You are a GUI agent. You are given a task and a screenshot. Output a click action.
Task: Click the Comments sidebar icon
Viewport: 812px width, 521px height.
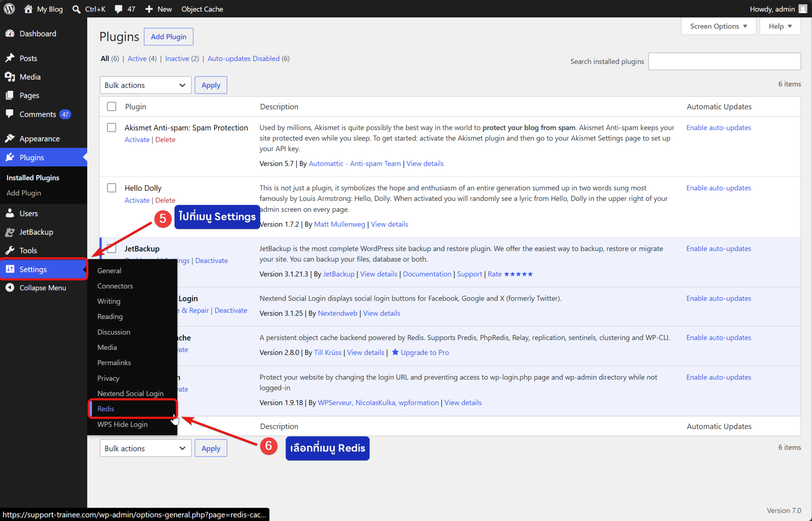click(10, 114)
